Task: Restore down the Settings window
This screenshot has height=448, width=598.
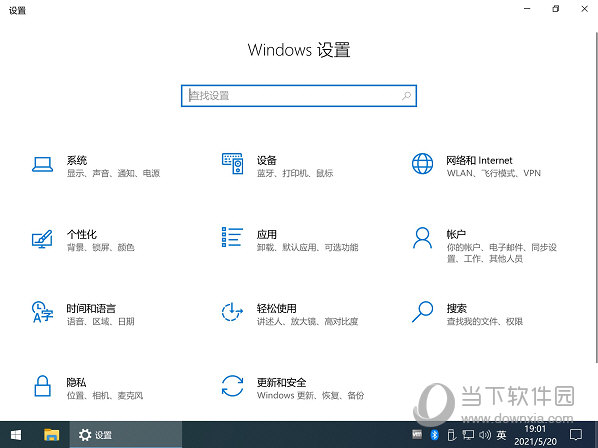Action: [556, 9]
